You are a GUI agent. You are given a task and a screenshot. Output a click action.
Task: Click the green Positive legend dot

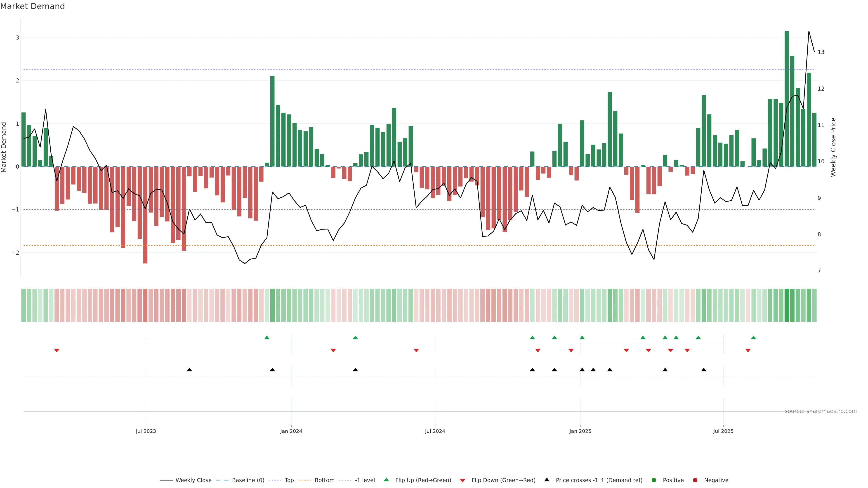pyautogui.click(x=654, y=480)
